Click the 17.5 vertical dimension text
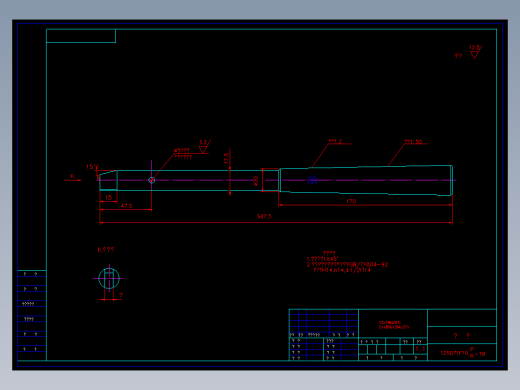Image resolution: width=520 pixels, height=390 pixels. (226, 158)
